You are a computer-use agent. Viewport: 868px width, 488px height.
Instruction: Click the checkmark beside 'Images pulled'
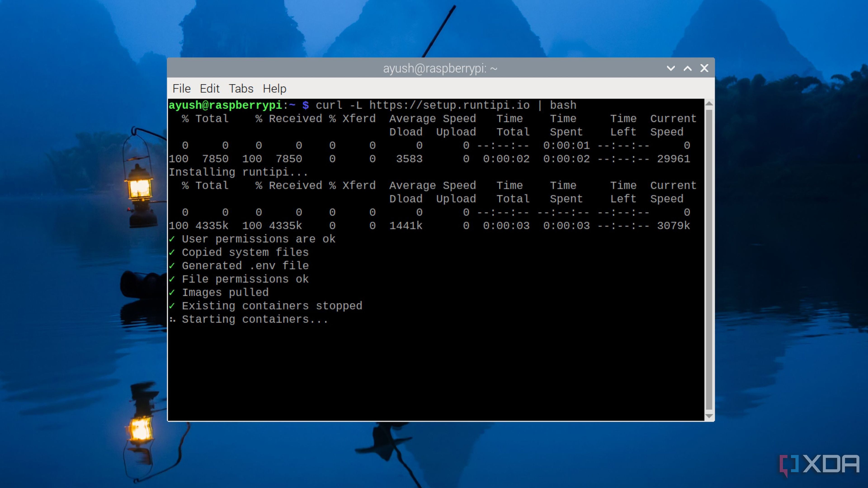(172, 292)
